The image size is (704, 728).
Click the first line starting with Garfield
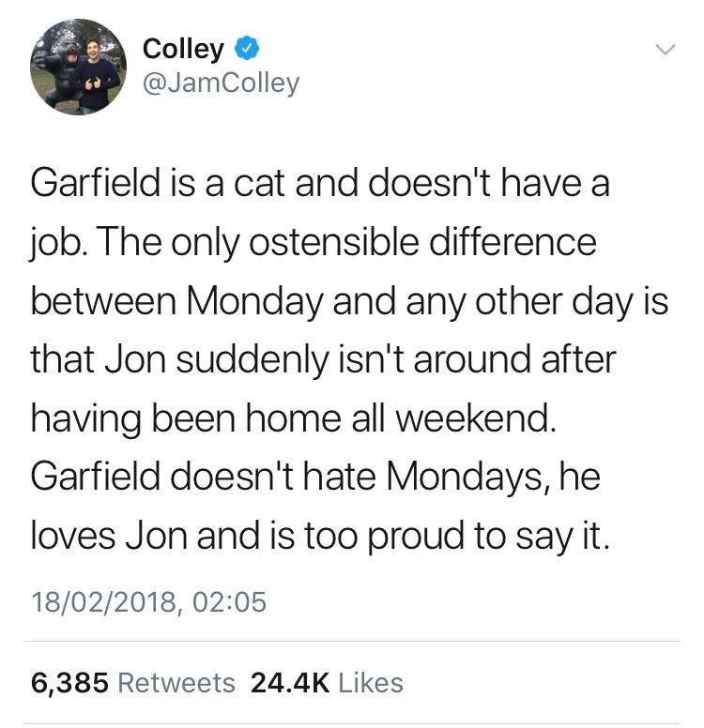click(319, 183)
